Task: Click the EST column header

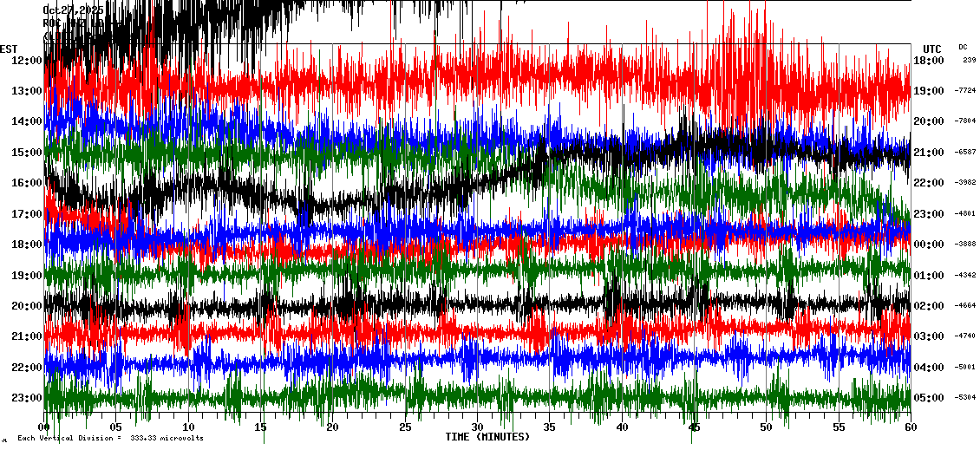Action: coord(9,49)
